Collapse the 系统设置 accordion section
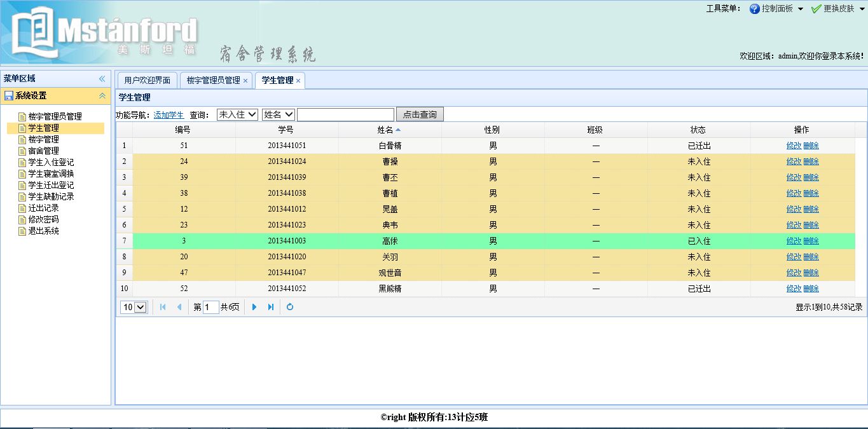This screenshot has height=429, width=868. click(x=102, y=96)
